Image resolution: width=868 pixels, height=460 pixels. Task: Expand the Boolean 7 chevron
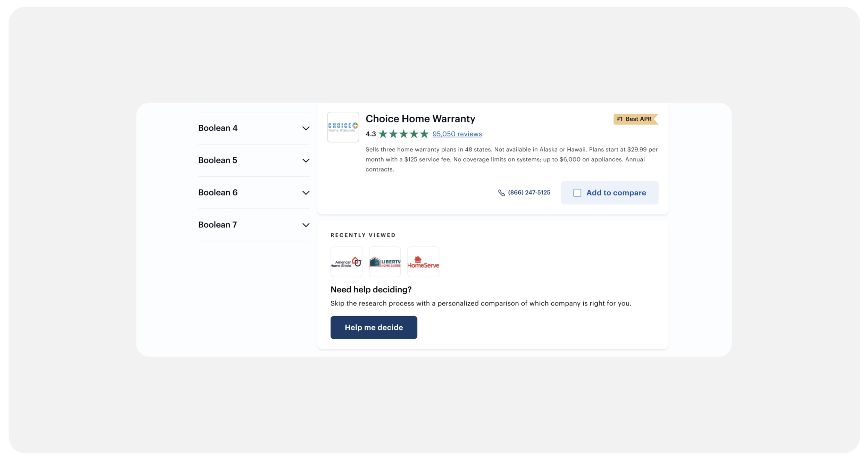[306, 225]
